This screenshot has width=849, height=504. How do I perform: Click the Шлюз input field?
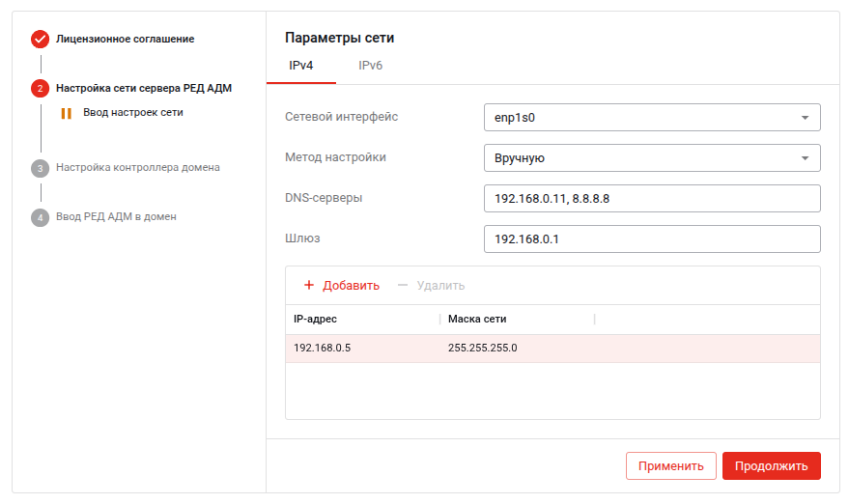(651, 239)
